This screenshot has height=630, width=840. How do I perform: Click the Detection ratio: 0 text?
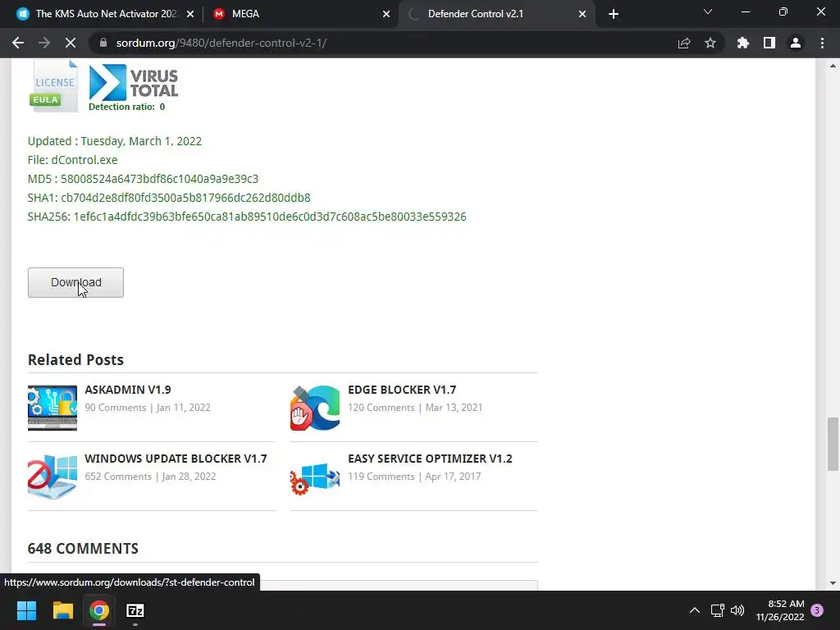[x=126, y=107]
